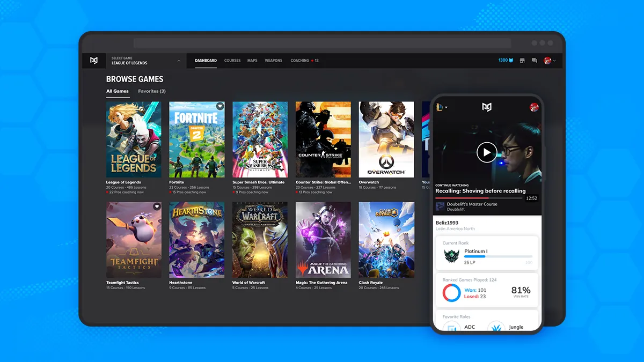Click the "81%" win rate value
The width and height of the screenshot is (644, 362).
[x=521, y=290]
